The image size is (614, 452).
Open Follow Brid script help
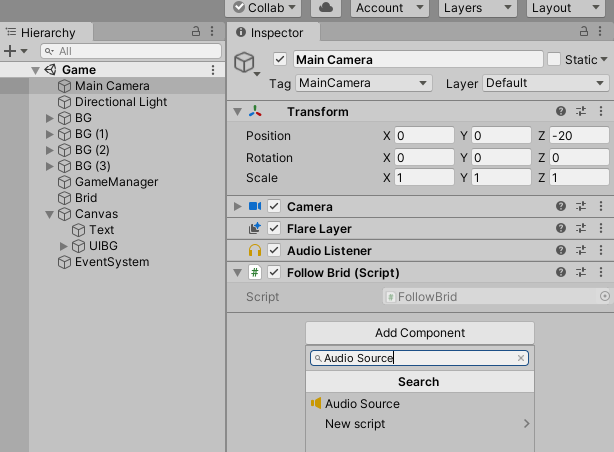coord(561,272)
